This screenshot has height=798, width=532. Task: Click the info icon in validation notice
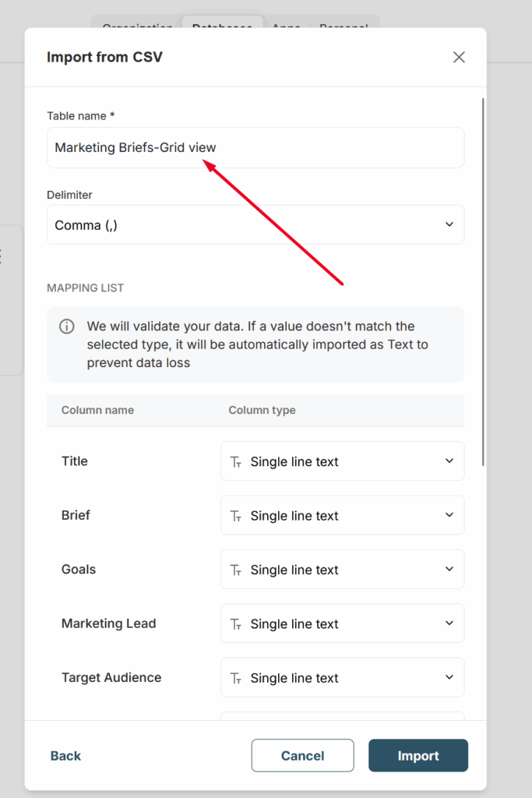coord(67,327)
